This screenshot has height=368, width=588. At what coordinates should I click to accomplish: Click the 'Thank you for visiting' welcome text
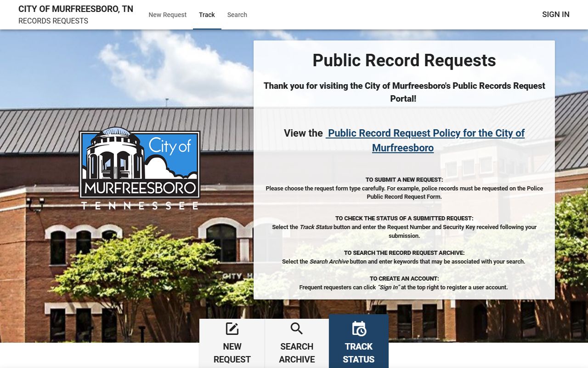tap(404, 92)
